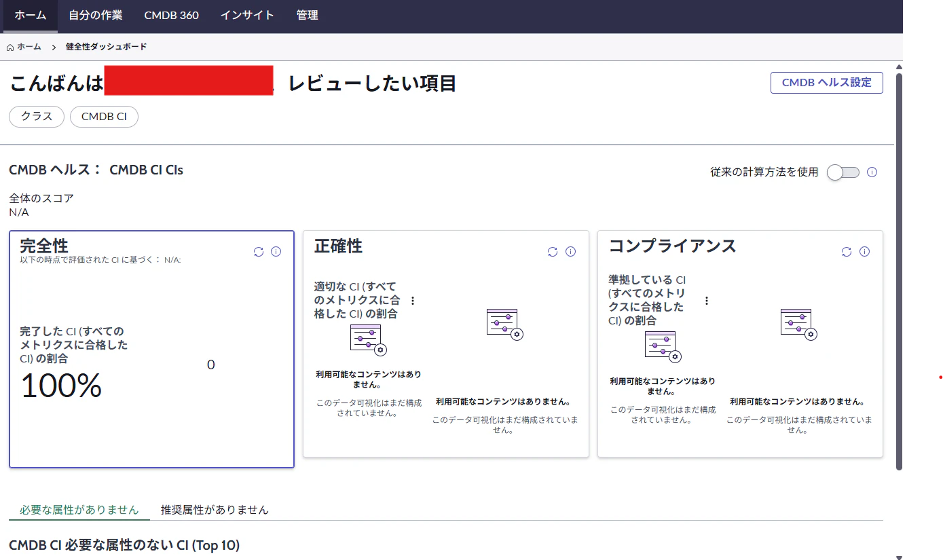Viewport: 943px width, 560px height.
Task: Click info icon beside 従来の計算方法を使用
Action: tap(872, 172)
